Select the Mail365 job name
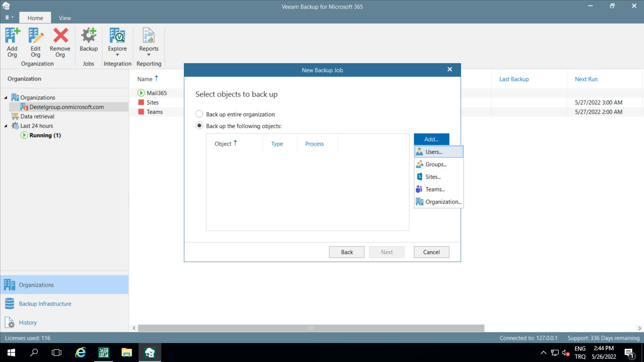Viewport: 644px width, 362px height. pos(157,93)
